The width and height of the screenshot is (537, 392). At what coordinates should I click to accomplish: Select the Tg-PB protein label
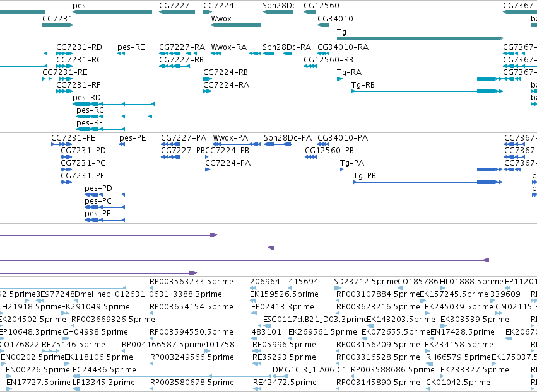[x=364, y=176]
